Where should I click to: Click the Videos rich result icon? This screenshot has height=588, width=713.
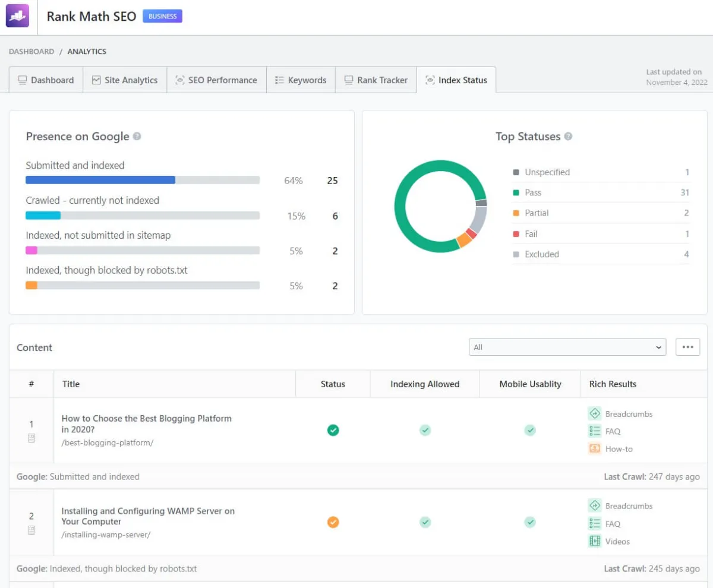[x=594, y=541]
